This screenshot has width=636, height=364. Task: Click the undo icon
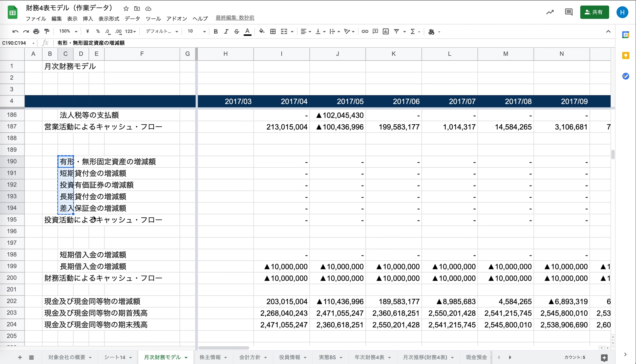15,32
